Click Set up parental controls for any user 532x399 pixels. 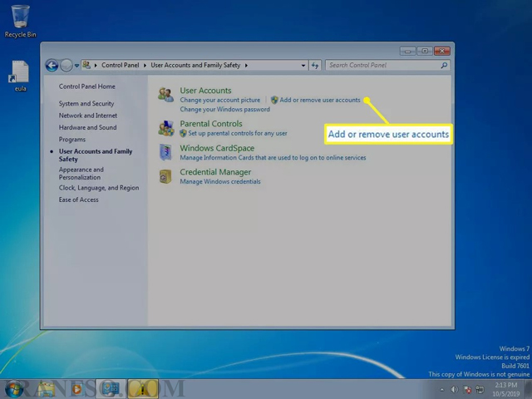point(238,133)
